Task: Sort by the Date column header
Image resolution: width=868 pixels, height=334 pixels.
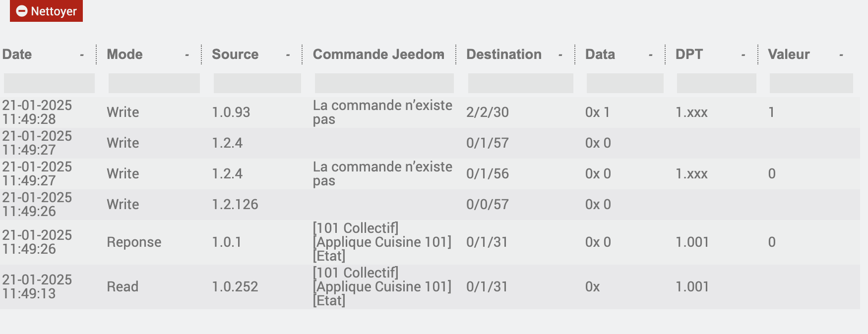Action: click(17, 55)
